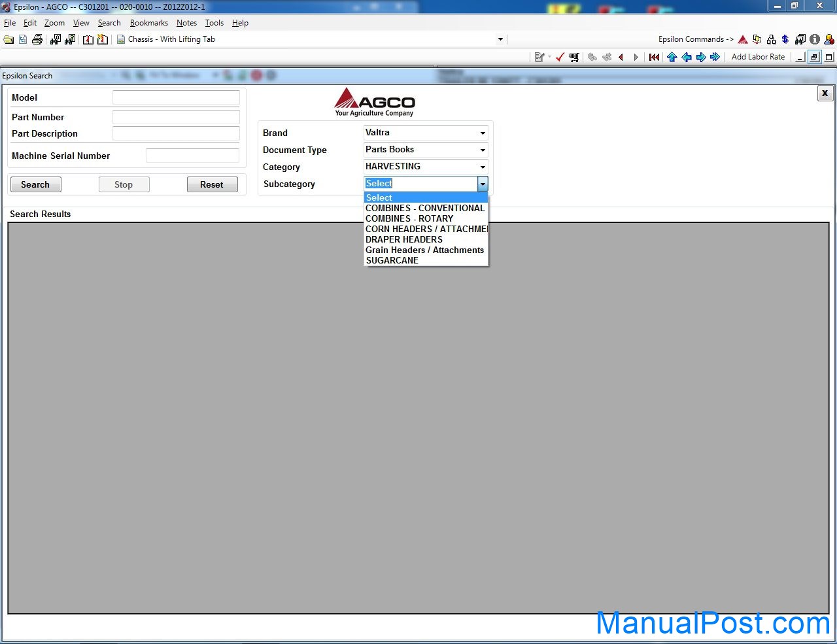Click the inner window restore button

pyautogui.click(x=814, y=57)
